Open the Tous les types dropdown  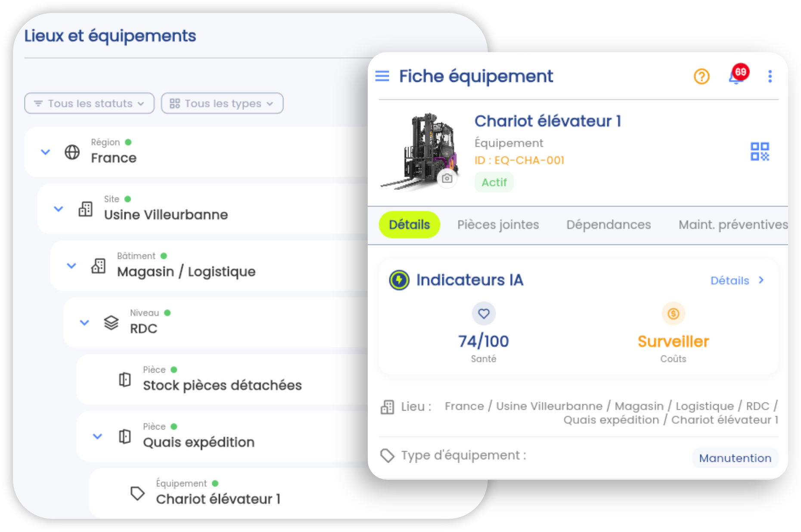pos(222,103)
